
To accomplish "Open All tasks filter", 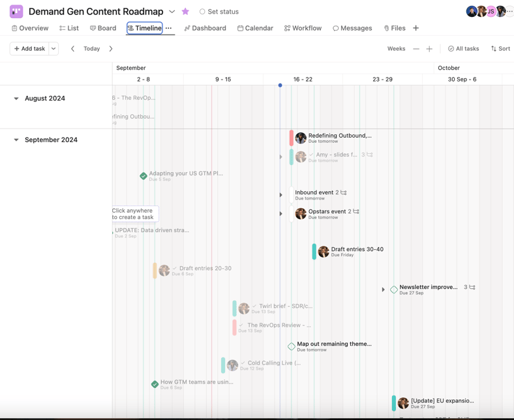I will 464,48.
